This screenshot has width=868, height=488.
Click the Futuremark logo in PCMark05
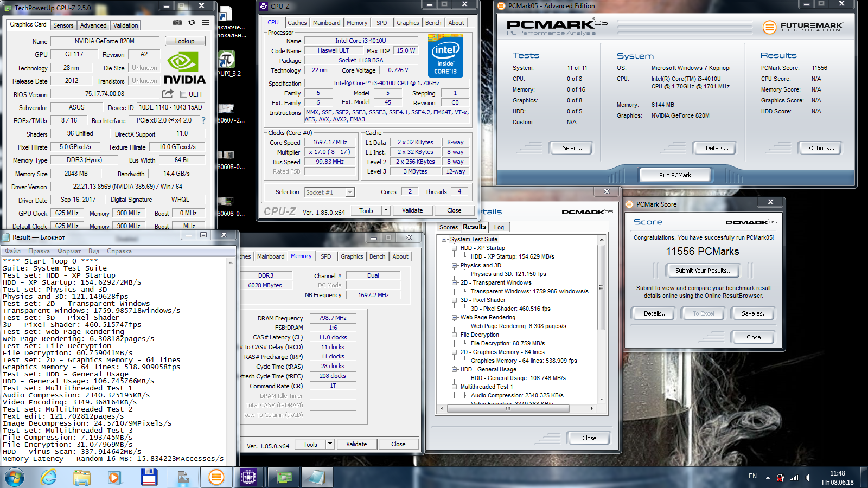pyautogui.click(x=802, y=27)
